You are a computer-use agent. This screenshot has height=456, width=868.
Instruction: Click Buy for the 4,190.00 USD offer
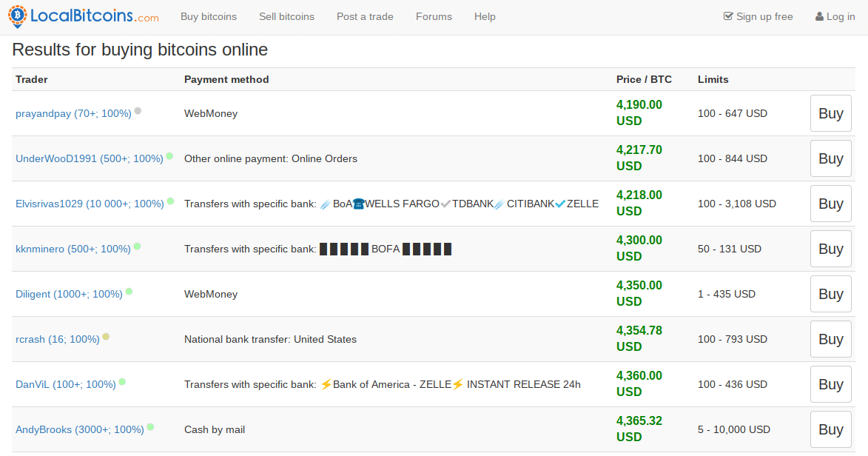(831, 113)
